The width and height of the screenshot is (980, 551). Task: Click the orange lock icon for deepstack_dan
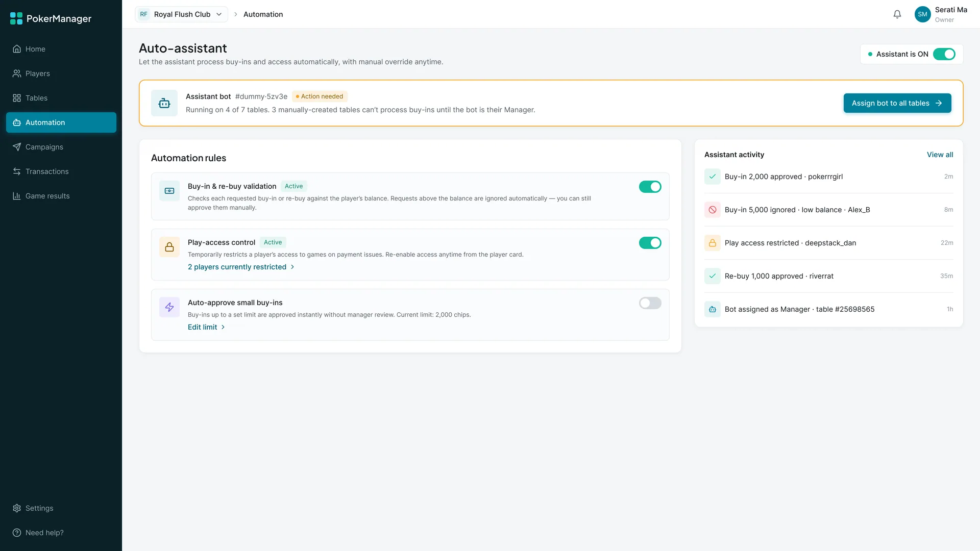(713, 243)
